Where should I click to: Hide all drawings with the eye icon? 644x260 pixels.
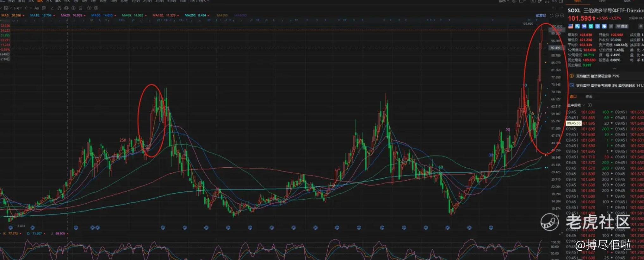[66, 8]
